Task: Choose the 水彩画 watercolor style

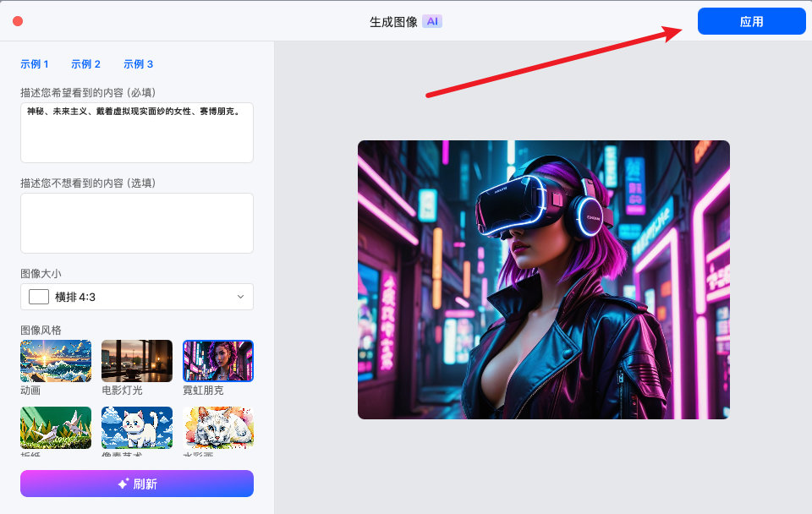Action: click(x=217, y=428)
